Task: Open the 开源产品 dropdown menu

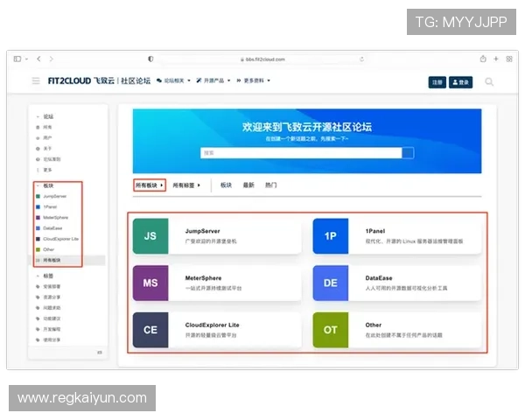Action: [x=213, y=80]
